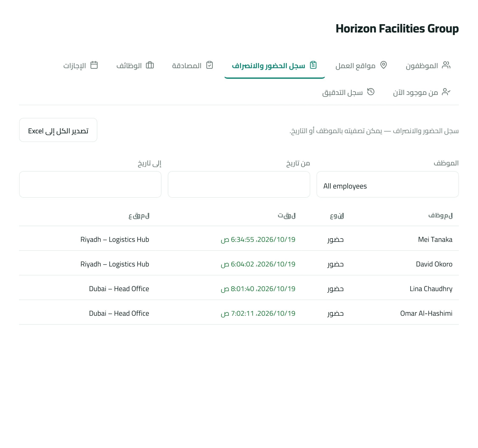The image size is (478, 448).
Task: Click the 6:34:55 timestamp cell
Action: point(258,240)
